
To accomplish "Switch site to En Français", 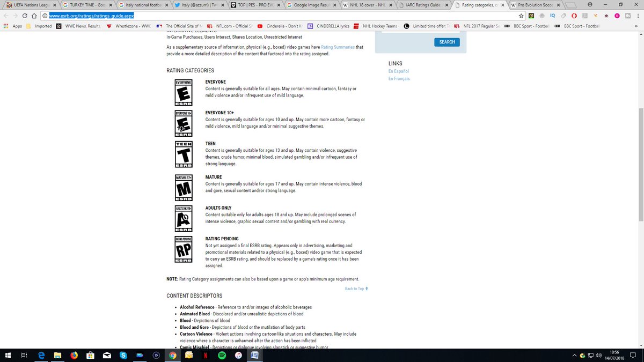I will point(399,78).
